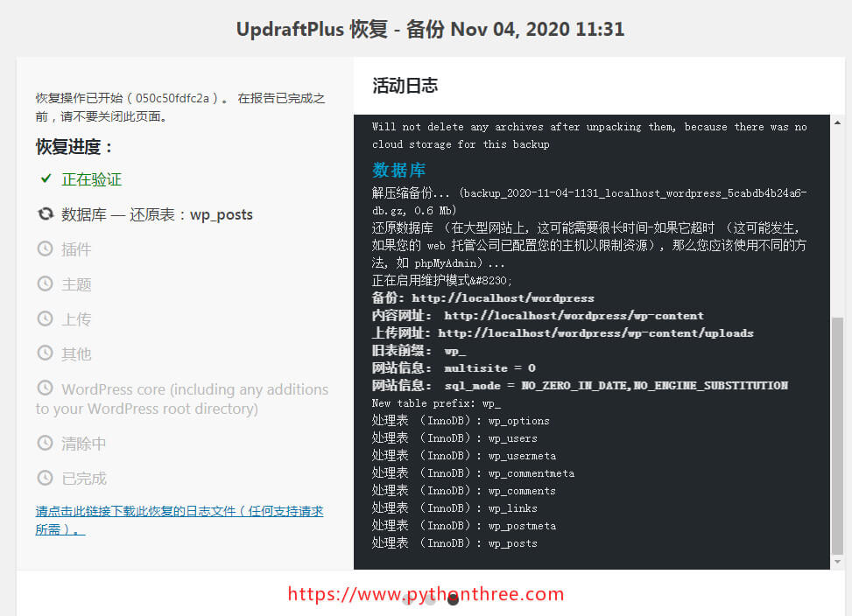
Task: Click the New table prefix: wp_ line
Action: (436, 403)
